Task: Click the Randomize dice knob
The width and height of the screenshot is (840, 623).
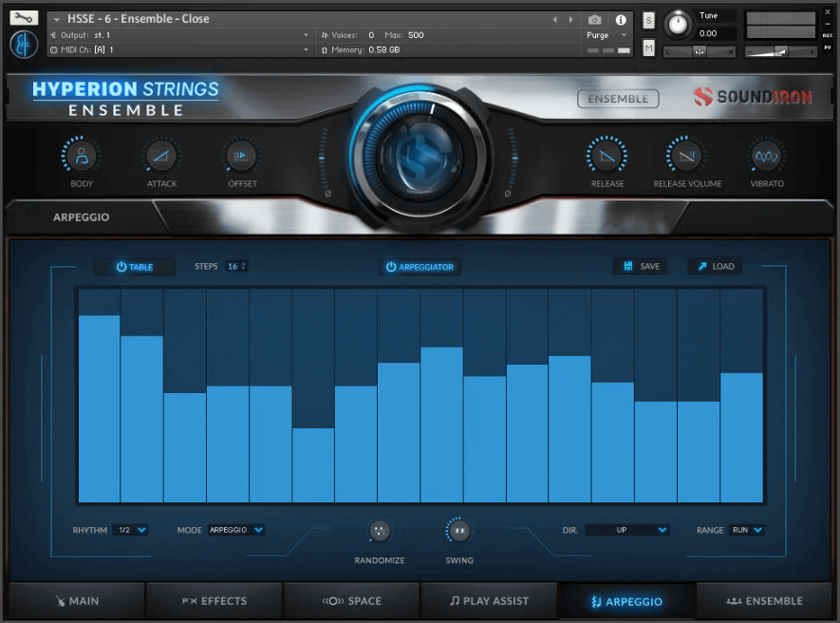Action: point(380,531)
